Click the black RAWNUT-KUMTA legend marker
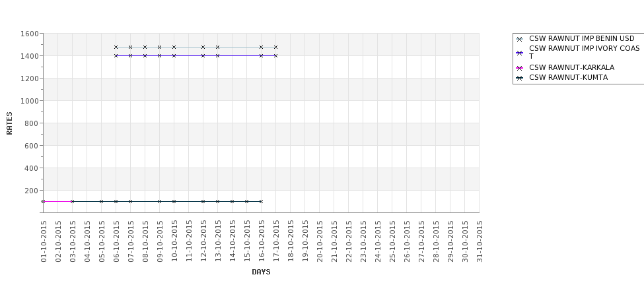644x283 pixels. [x=520, y=78]
